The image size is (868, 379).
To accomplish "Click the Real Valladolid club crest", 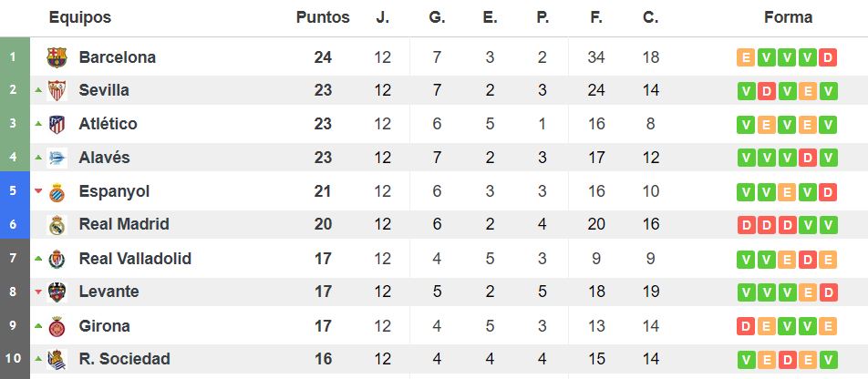I will coord(57,259).
